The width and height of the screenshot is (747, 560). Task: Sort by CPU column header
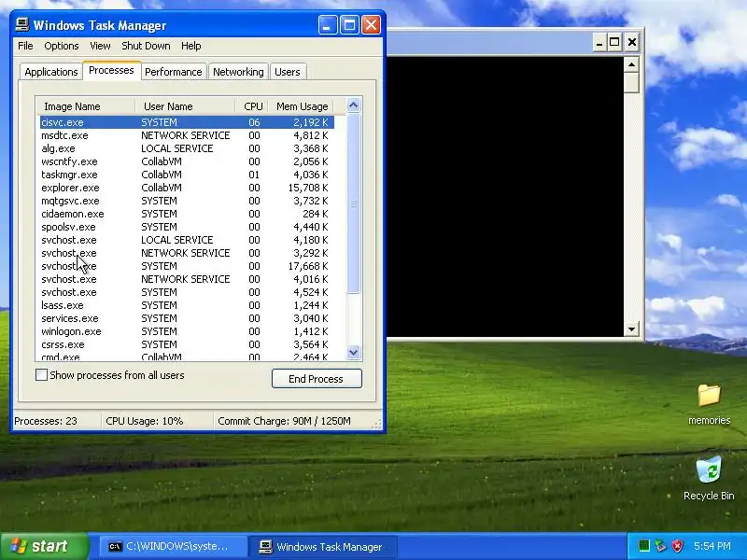pos(251,106)
